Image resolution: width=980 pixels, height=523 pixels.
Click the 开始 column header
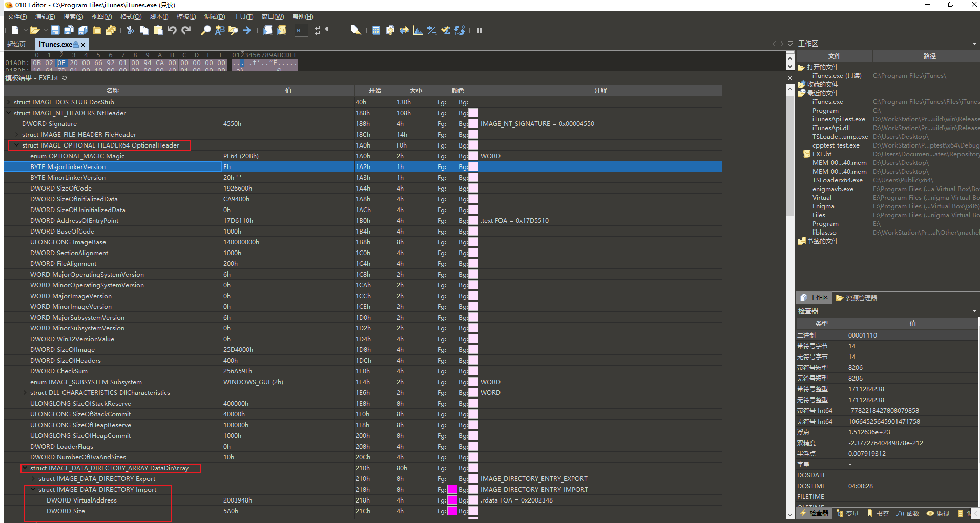click(x=374, y=91)
